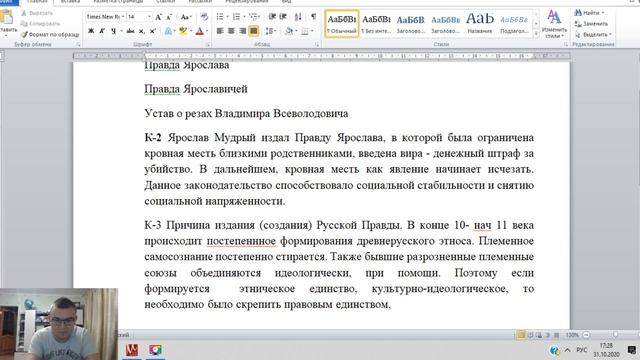Click the Cut (Вырезать) command
This screenshot has width=640, height=360.
(x=37, y=13)
